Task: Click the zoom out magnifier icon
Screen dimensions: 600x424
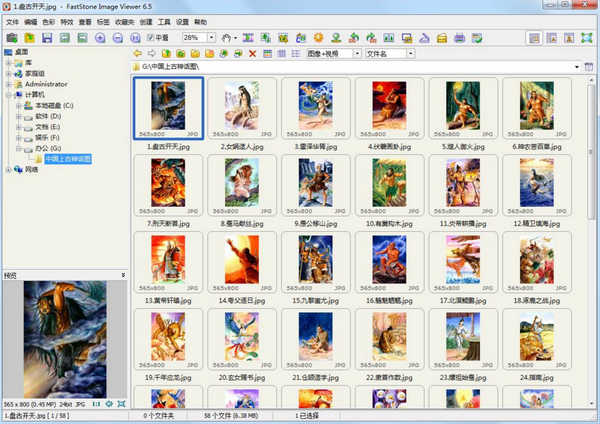Action: [117, 38]
